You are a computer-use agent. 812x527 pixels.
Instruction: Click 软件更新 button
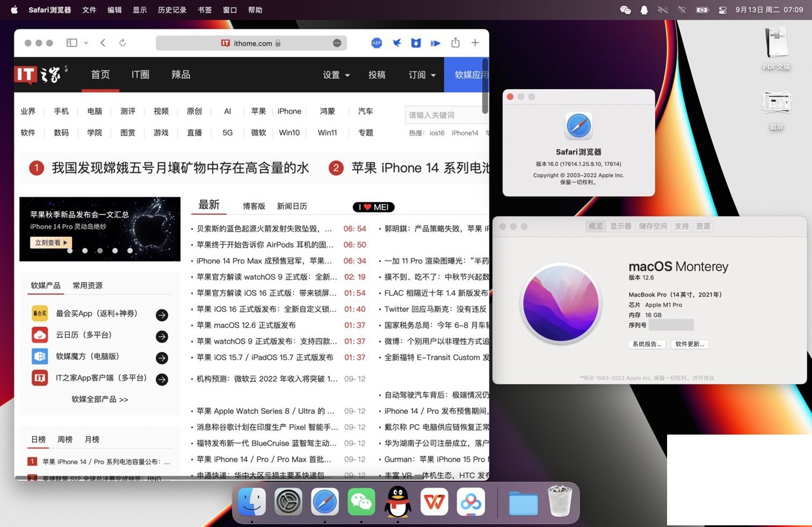point(690,344)
